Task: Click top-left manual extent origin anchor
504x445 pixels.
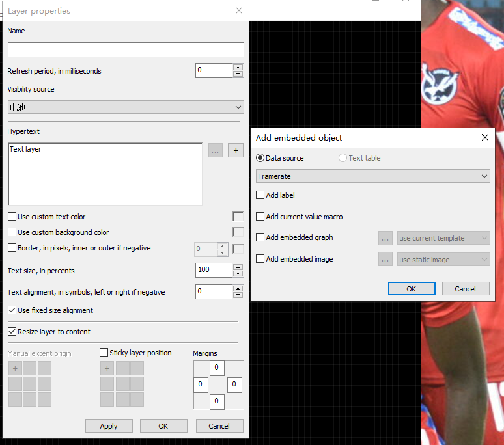Action: pos(15,368)
